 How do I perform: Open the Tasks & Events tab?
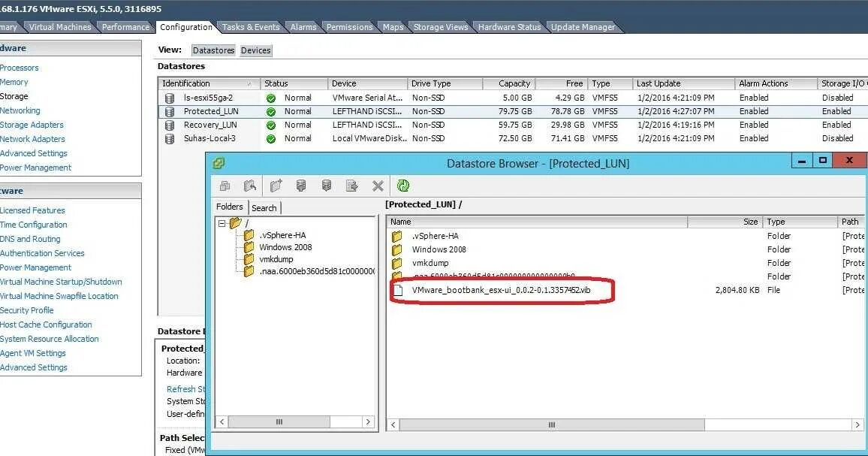251,27
